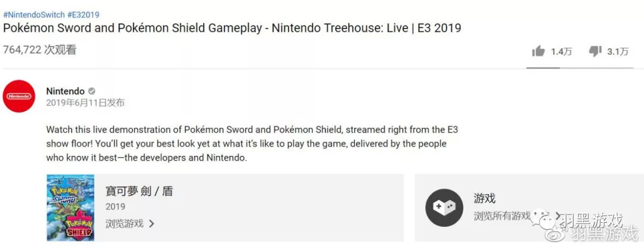644x249 pixels.
Task: Click the round gaming controller icon
Action: pos(444,207)
